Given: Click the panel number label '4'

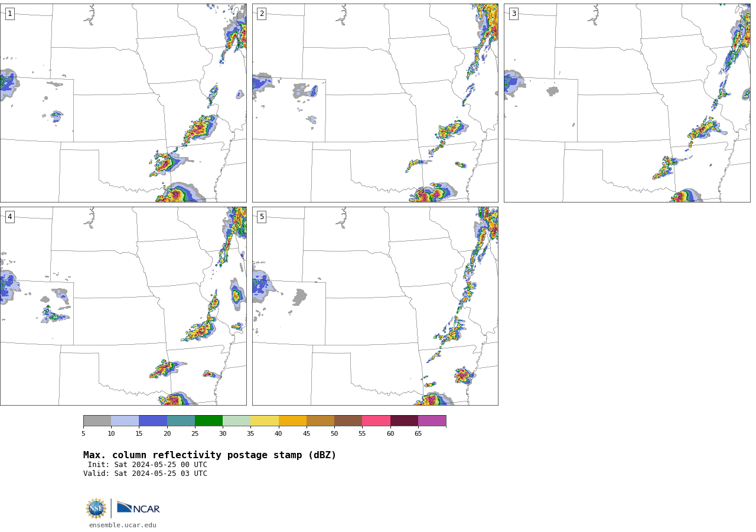Looking at the screenshot, I should (9, 217).
